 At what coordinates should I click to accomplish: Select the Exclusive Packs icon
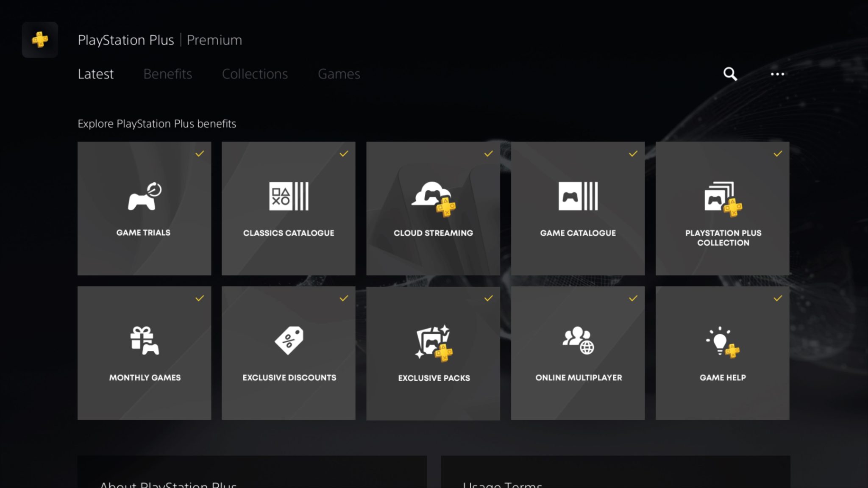click(x=434, y=344)
